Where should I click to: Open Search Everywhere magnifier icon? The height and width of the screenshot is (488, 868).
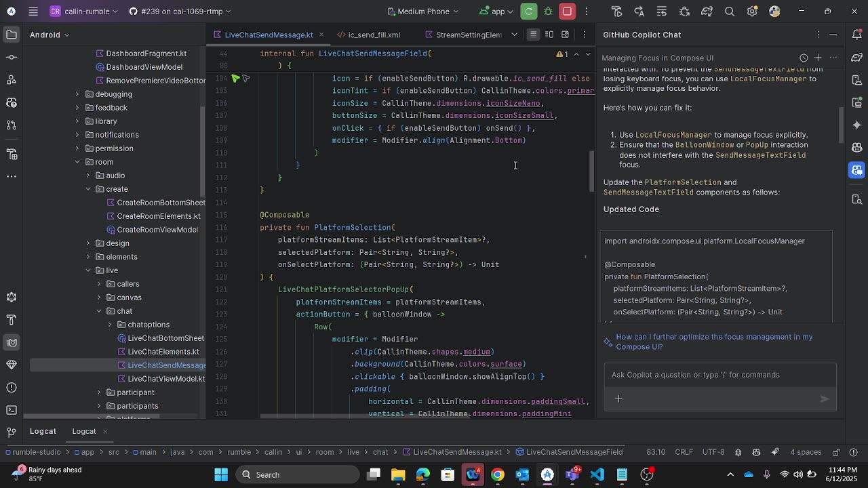(x=730, y=12)
